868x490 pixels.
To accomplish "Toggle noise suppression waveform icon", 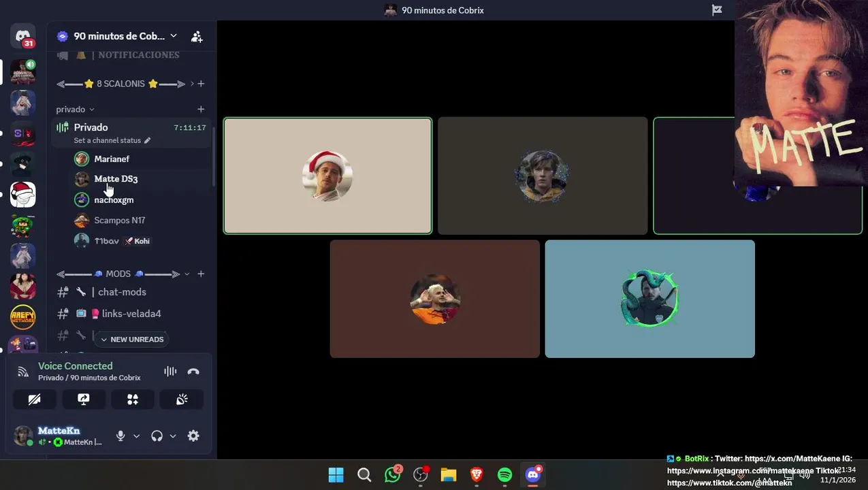I will [x=170, y=372].
